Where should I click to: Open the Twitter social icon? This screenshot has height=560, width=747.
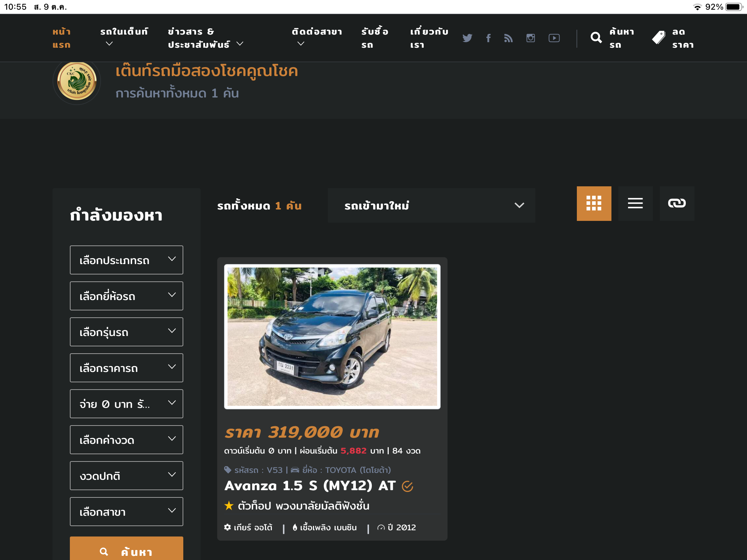467,38
